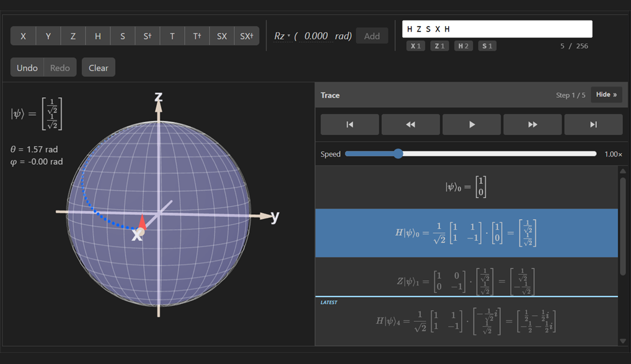631x364 pixels.
Task: Apply the H Hadamard gate
Action: pos(98,36)
